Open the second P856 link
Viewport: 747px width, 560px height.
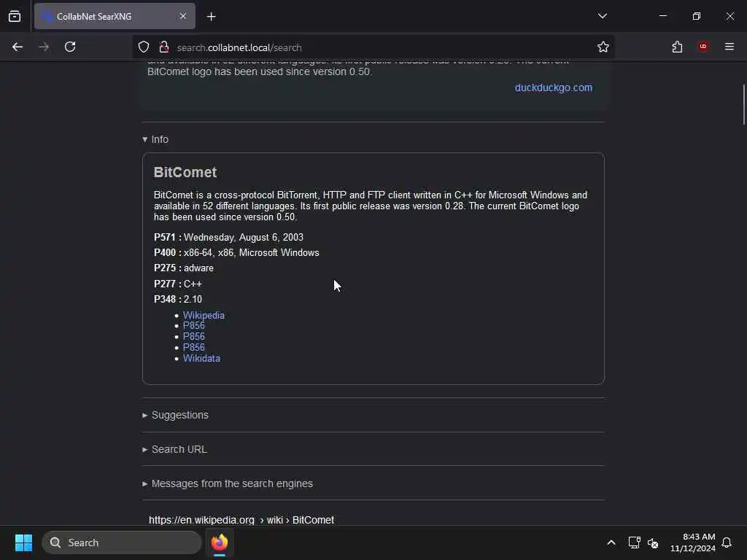coord(194,337)
